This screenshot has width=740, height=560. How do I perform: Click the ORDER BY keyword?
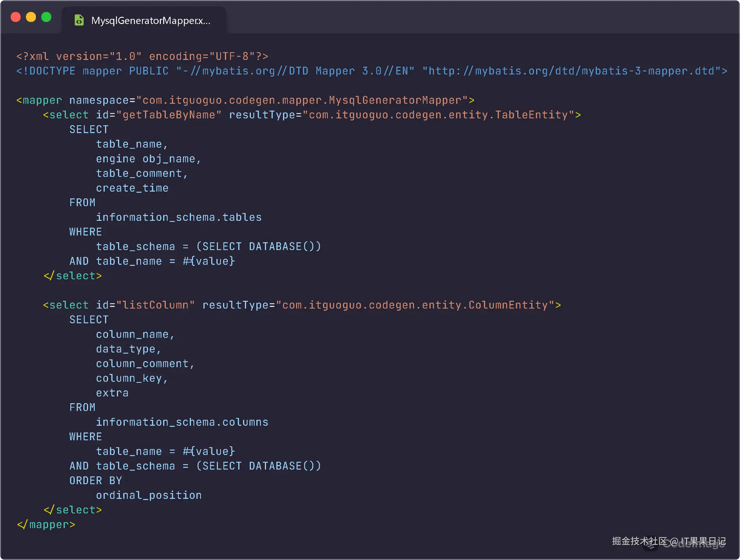pos(96,480)
